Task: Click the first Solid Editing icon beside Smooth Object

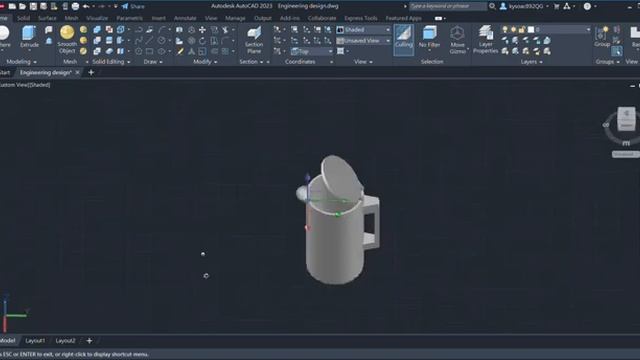Action: tap(97, 30)
